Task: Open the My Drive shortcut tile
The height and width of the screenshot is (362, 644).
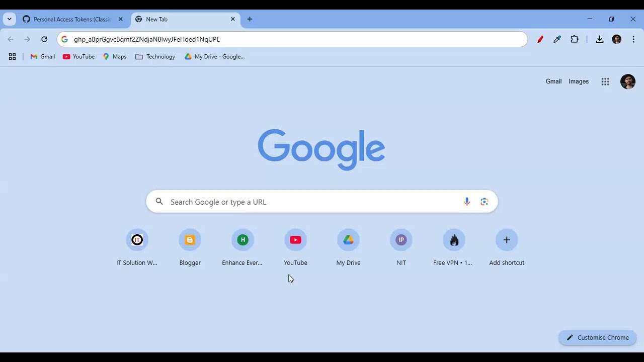Action: tap(348, 248)
